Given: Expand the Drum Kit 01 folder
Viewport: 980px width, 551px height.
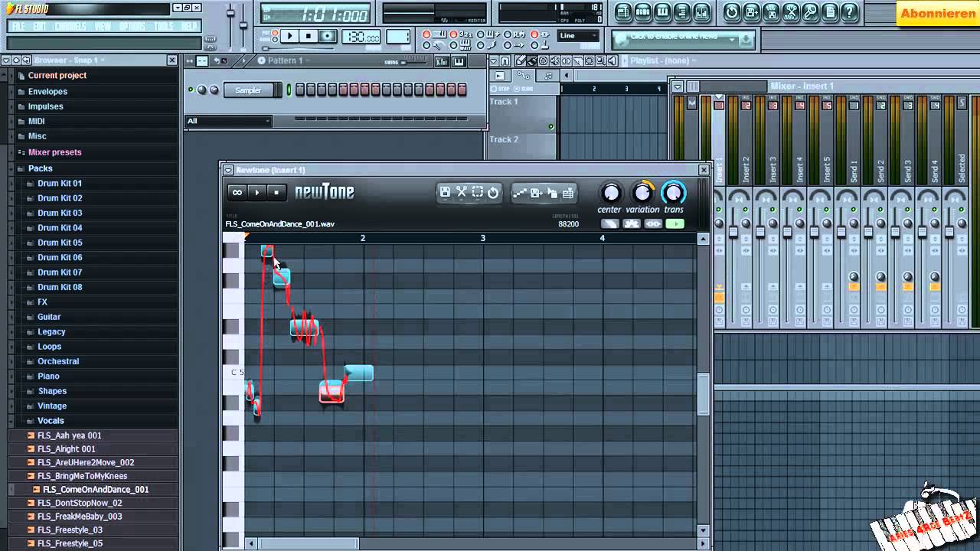Looking at the screenshot, I should [59, 184].
